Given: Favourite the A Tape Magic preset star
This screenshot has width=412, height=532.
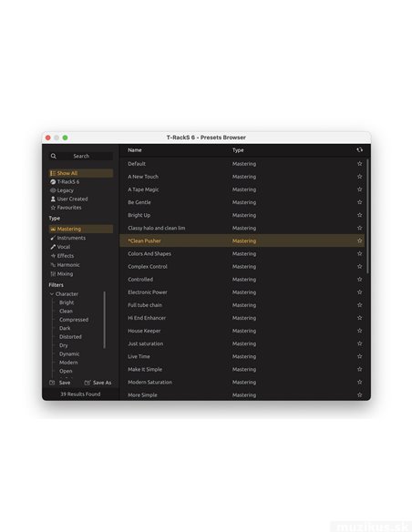Looking at the screenshot, I should (359, 189).
